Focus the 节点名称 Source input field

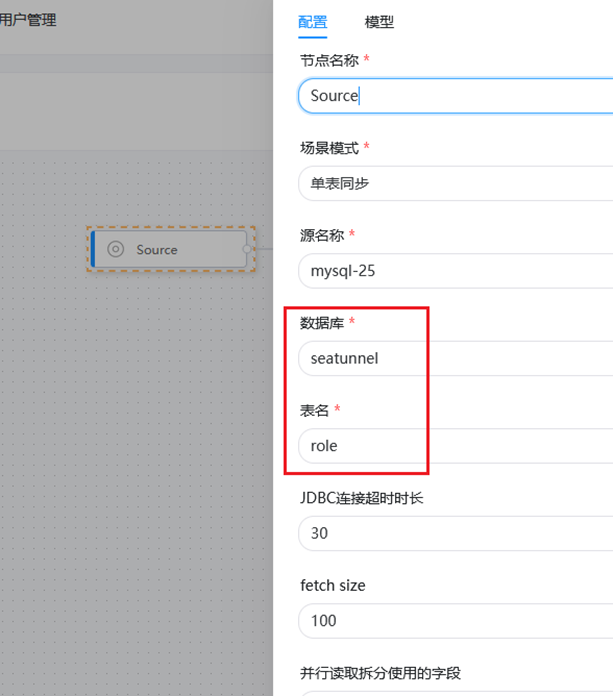(x=455, y=96)
